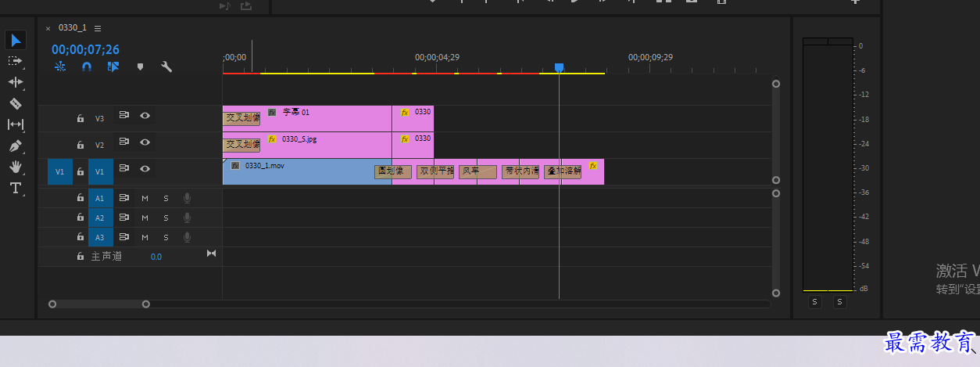Mute audio track A1
This screenshot has height=367, width=980.
coord(145,198)
